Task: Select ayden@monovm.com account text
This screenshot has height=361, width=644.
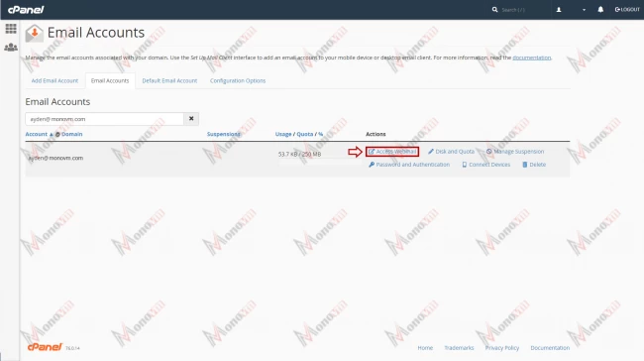Action: click(55, 158)
